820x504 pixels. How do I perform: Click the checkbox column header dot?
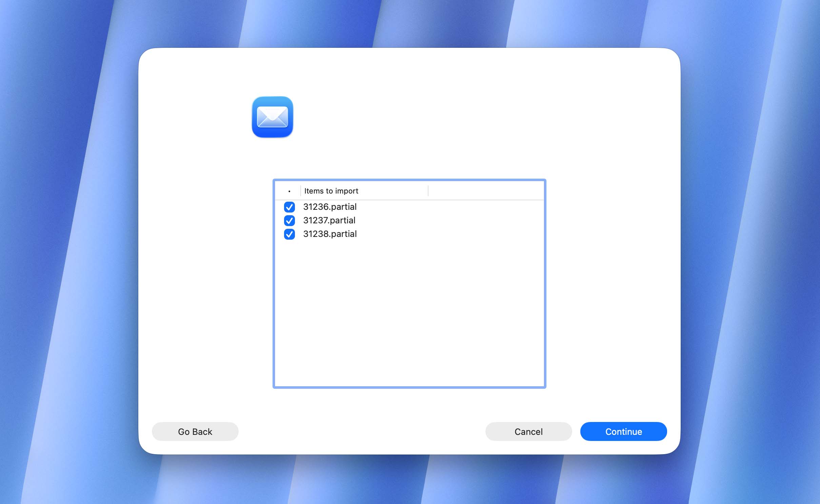pyautogui.click(x=288, y=191)
